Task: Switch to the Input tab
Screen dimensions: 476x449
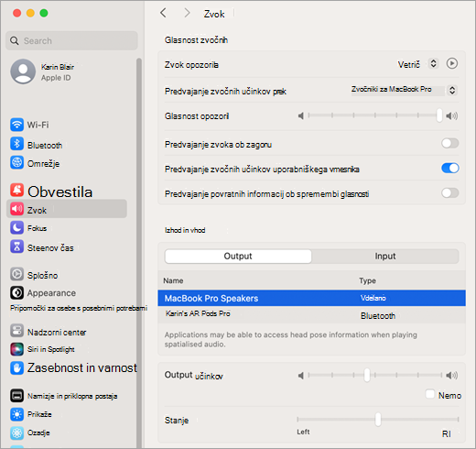Action: click(x=385, y=256)
